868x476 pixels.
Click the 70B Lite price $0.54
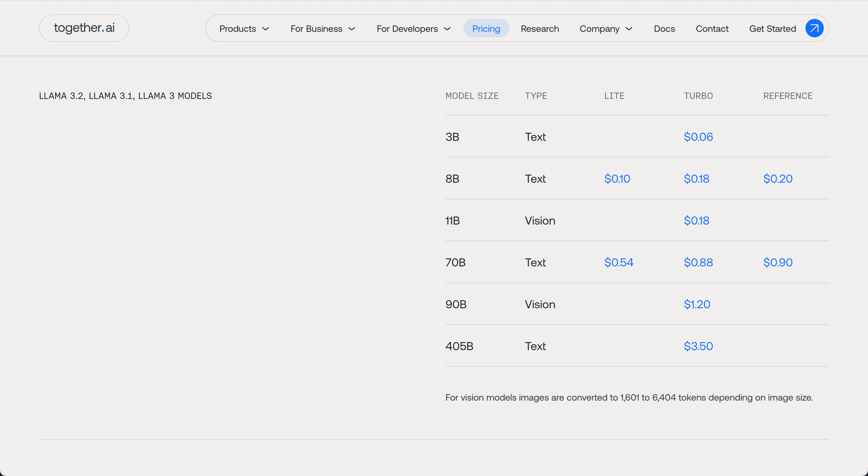click(619, 262)
